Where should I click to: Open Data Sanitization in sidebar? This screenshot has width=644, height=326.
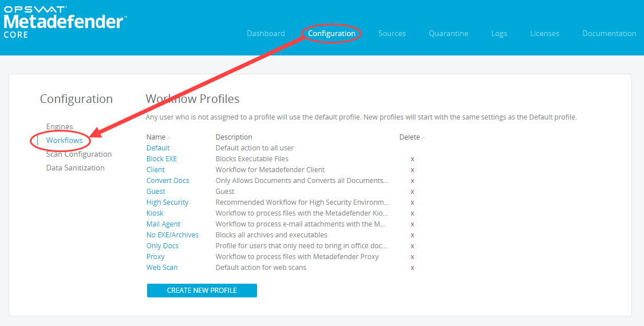pos(75,168)
